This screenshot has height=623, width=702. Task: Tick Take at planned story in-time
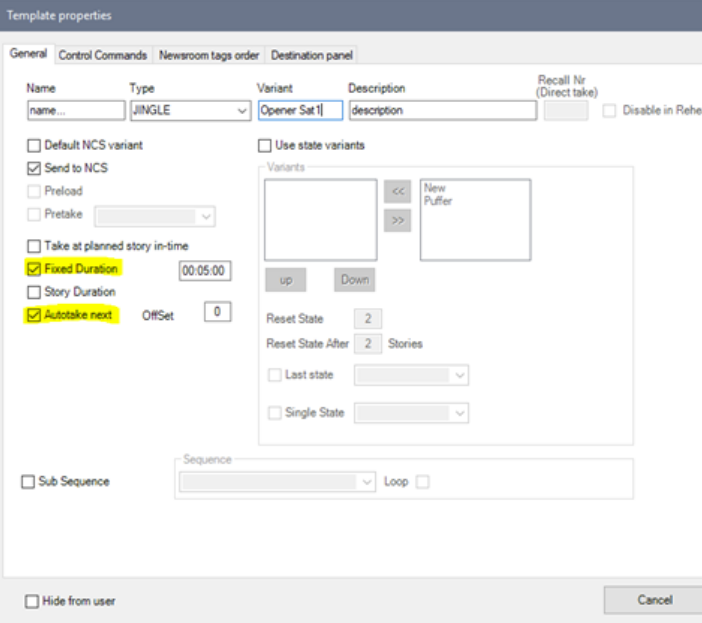[x=35, y=245]
